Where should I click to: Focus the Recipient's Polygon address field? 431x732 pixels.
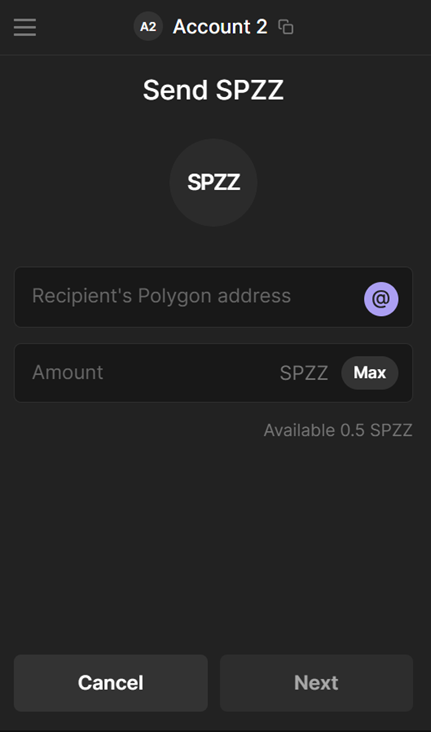(213, 297)
